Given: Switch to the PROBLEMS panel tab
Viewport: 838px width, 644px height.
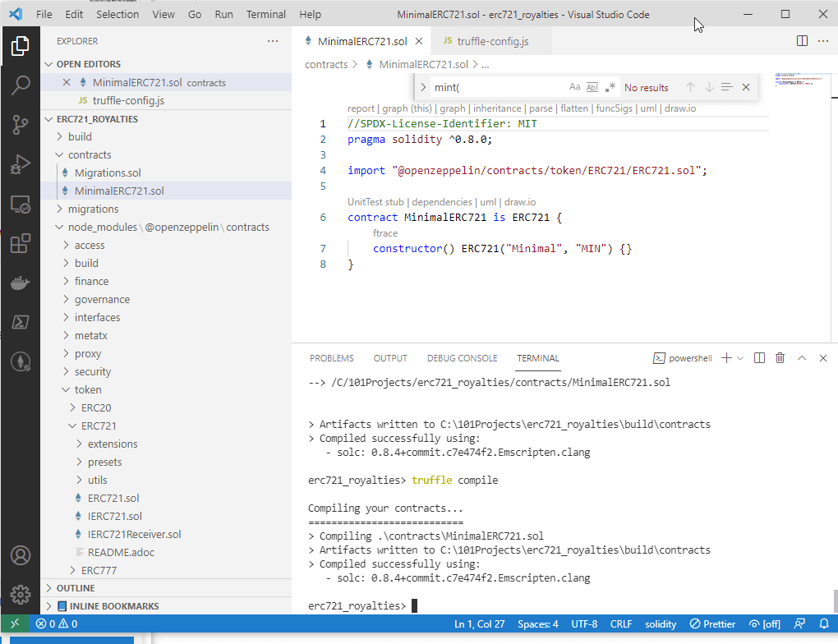Looking at the screenshot, I should click(x=331, y=358).
